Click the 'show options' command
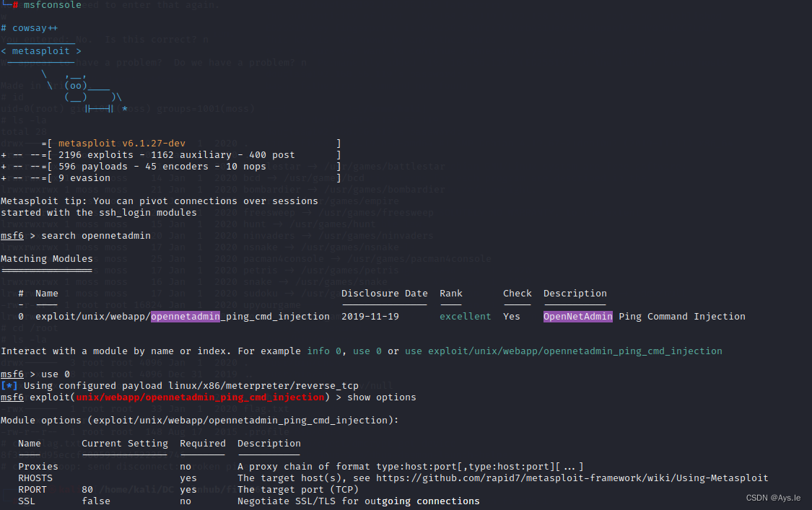812x510 pixels. click(382, 397)
